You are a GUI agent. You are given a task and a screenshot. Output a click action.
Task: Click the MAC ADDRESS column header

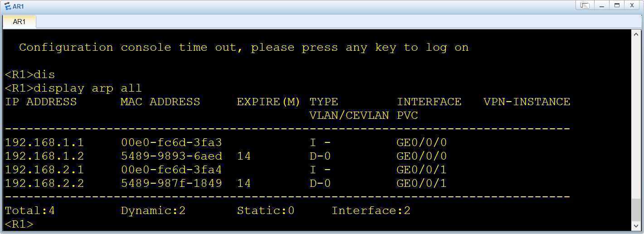pos(160,102)
